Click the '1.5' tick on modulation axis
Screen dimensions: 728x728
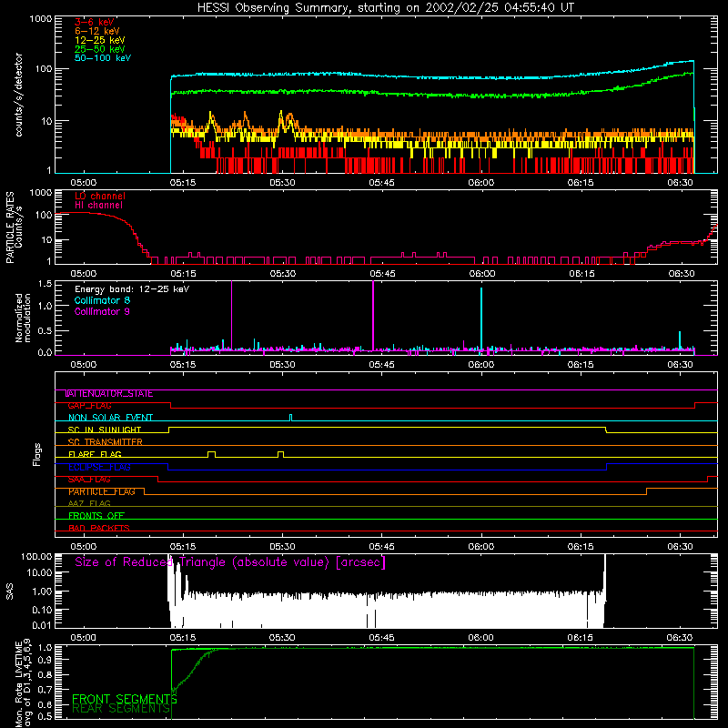pyautogui.click(x=45, y=284)
